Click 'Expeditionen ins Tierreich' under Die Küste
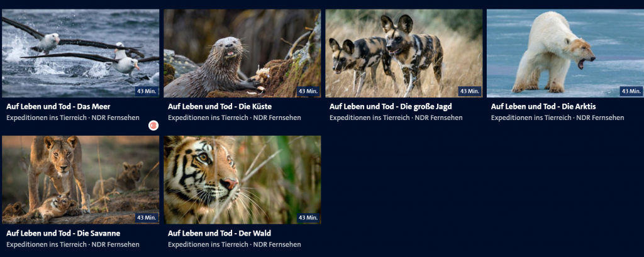This screenshot has width=644, height=257. click(x=208, y=118)
